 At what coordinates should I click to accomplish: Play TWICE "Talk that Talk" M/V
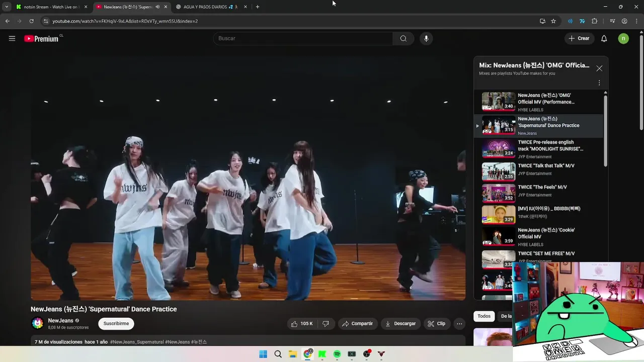538,171
